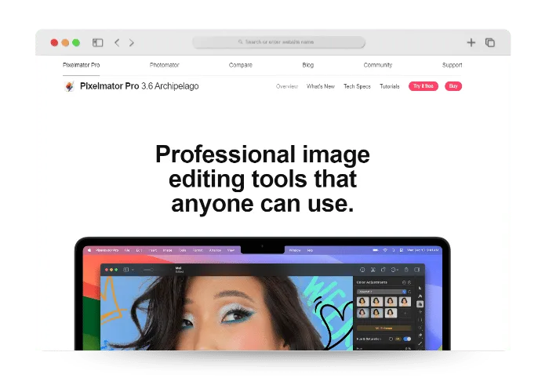The image size is (549, 392).
Task: Select the Overview sub-navigation link
Action: point(287,86)
